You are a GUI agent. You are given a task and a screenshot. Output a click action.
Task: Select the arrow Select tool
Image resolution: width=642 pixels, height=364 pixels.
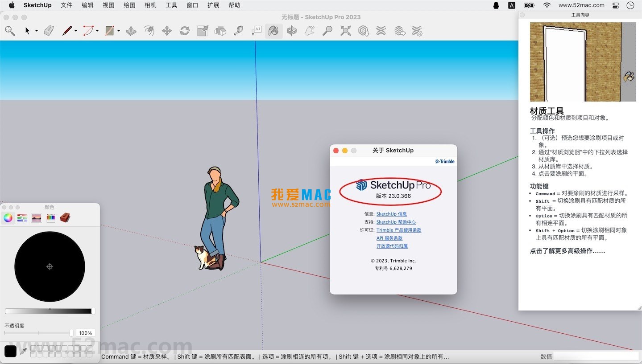[x=28, y=31]
